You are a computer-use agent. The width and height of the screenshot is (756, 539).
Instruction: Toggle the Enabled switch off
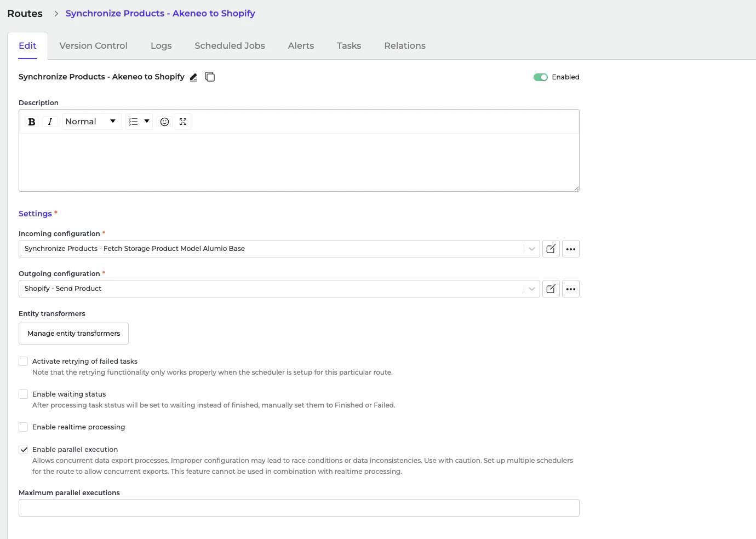(541, 77)
